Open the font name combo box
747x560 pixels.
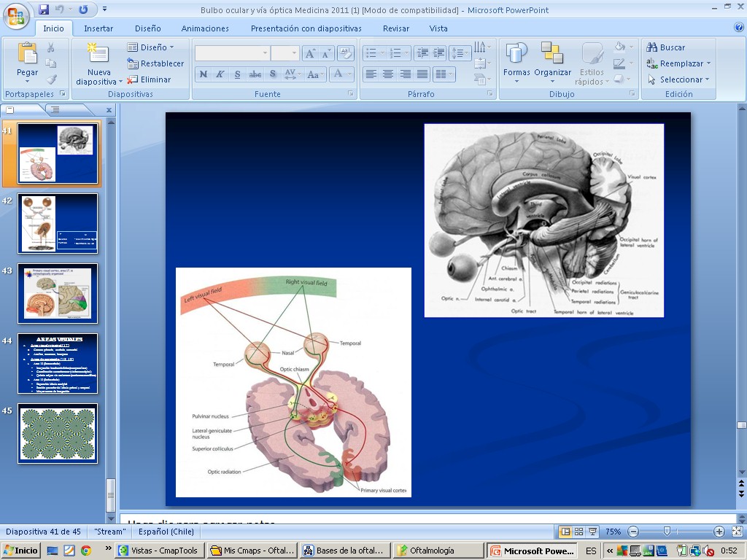click(232, 53)
